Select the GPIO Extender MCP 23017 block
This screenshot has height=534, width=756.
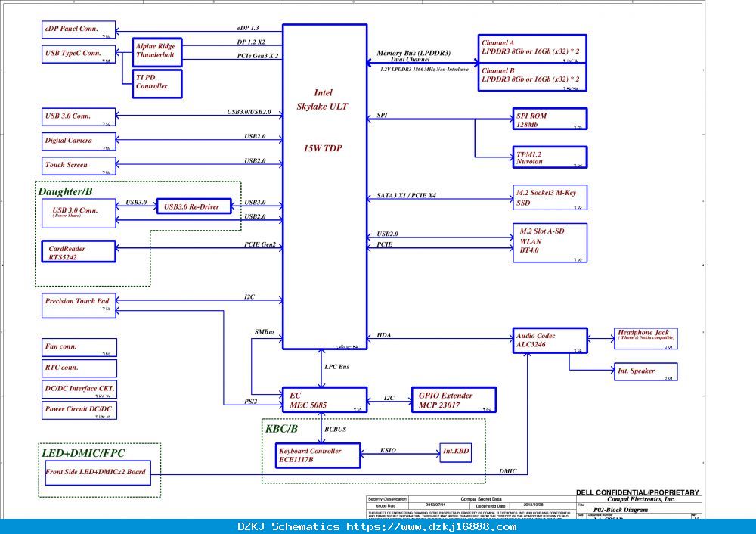pyautogui.click(x=454, y=400)
